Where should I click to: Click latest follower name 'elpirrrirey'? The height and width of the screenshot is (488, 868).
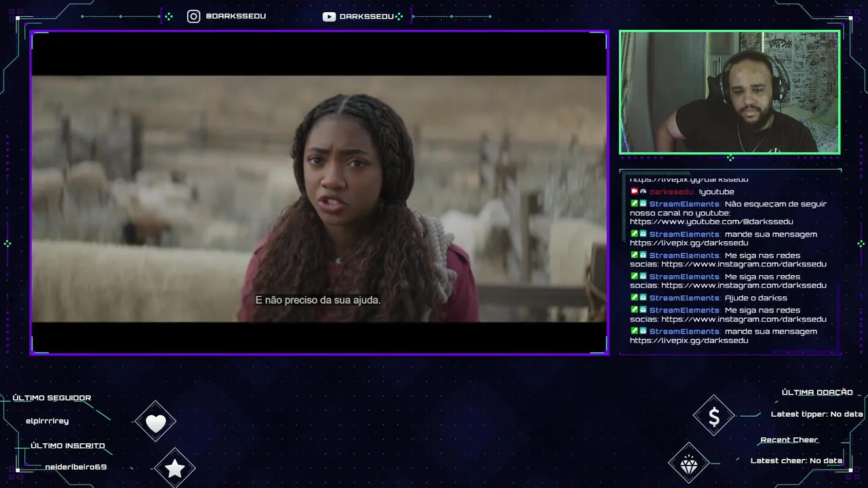click(47, 421)
